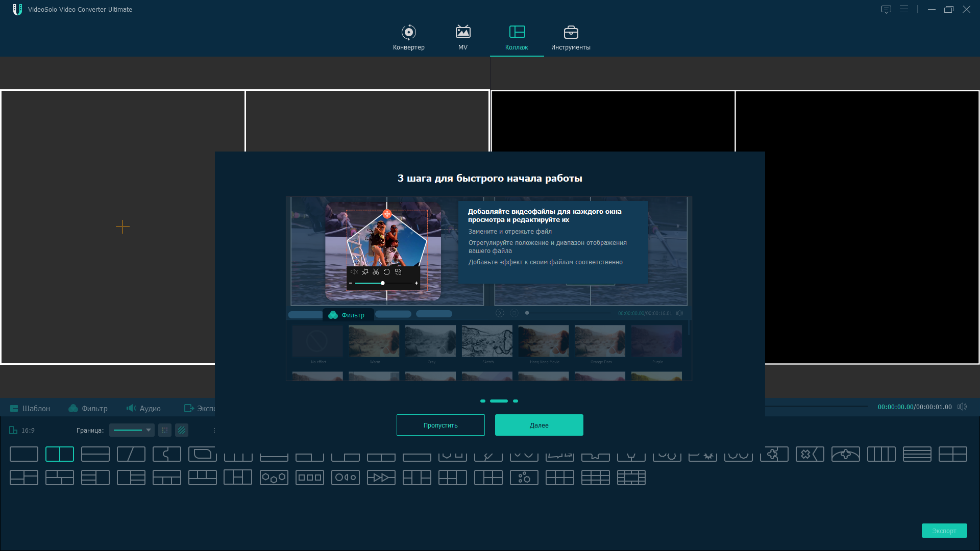Open the Конвертер section
Viewport: 980px width, 551px height.
pos(408,38)
